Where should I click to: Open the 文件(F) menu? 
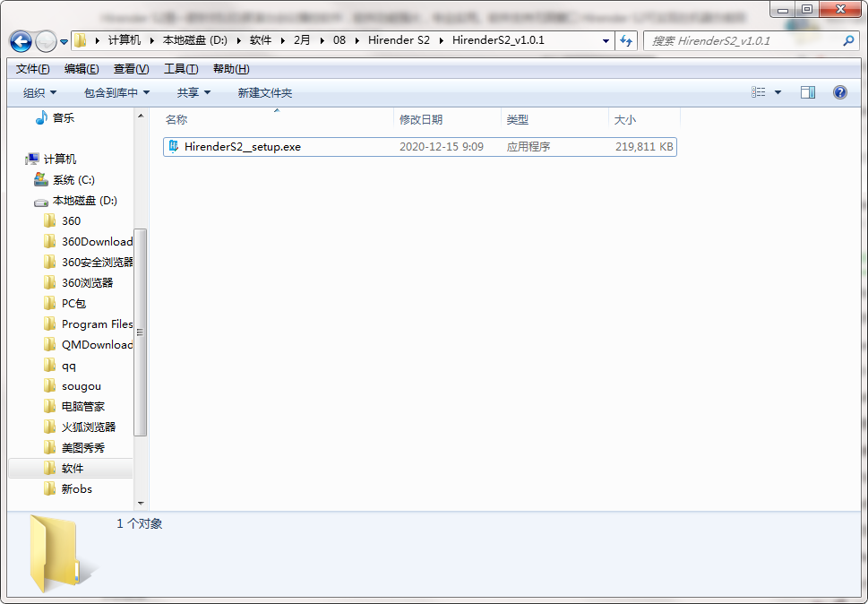pos(32,69)
